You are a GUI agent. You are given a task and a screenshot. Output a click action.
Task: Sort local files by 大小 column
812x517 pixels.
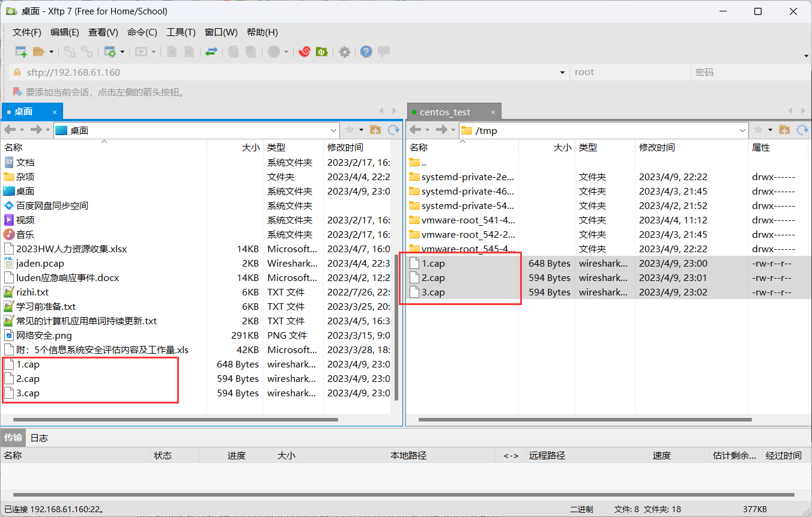250,147
